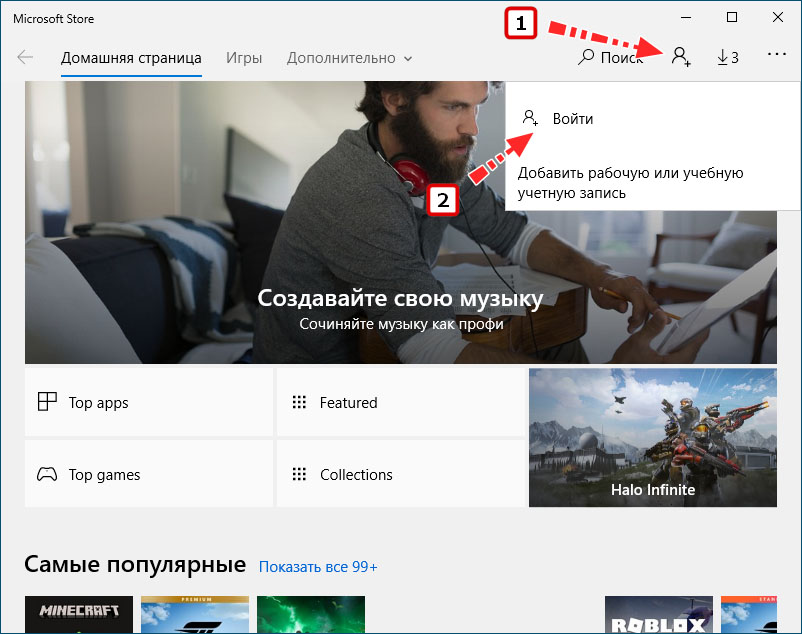Screen dimensions: 802x634
Task: Open the account sign-in icon in toolbar
Action: click(681, 57)
